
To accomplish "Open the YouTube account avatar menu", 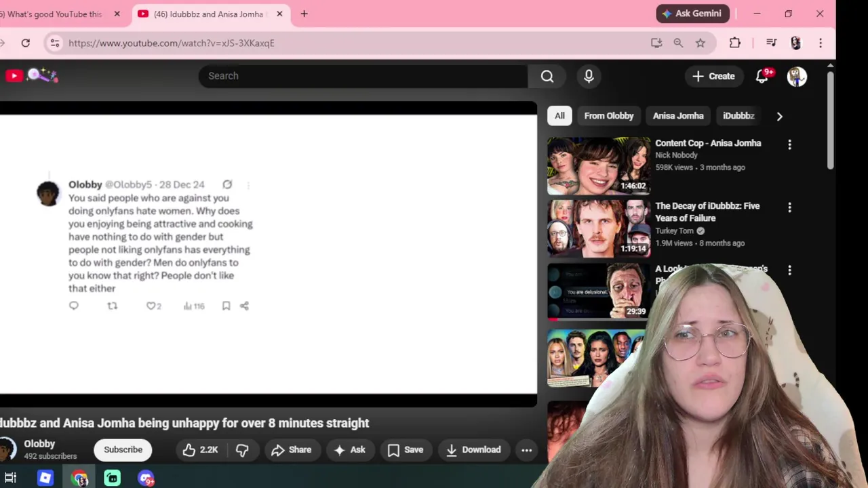I will tap(797, 77).
